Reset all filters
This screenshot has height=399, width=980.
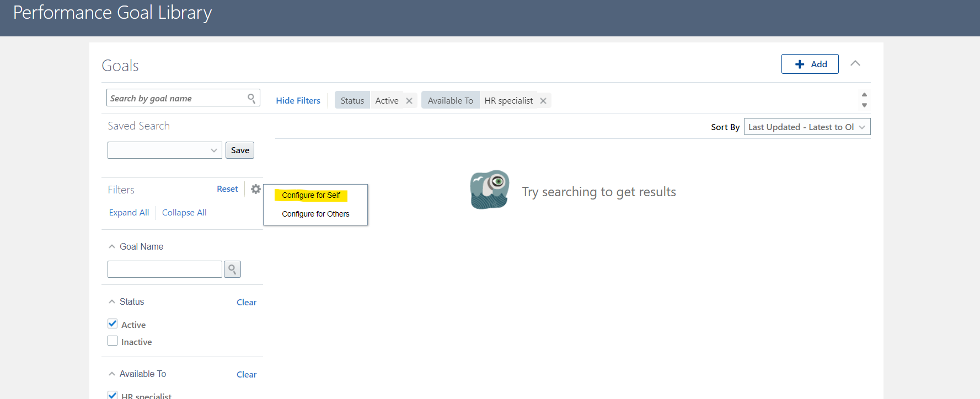click(227, 189)
